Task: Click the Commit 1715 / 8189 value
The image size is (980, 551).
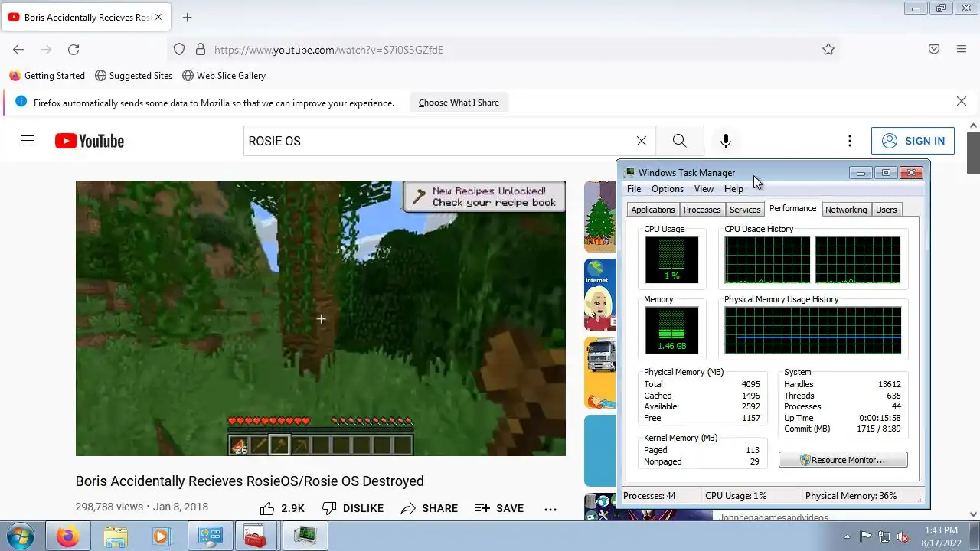Action: pyautogui.click(x=880, y=429)
